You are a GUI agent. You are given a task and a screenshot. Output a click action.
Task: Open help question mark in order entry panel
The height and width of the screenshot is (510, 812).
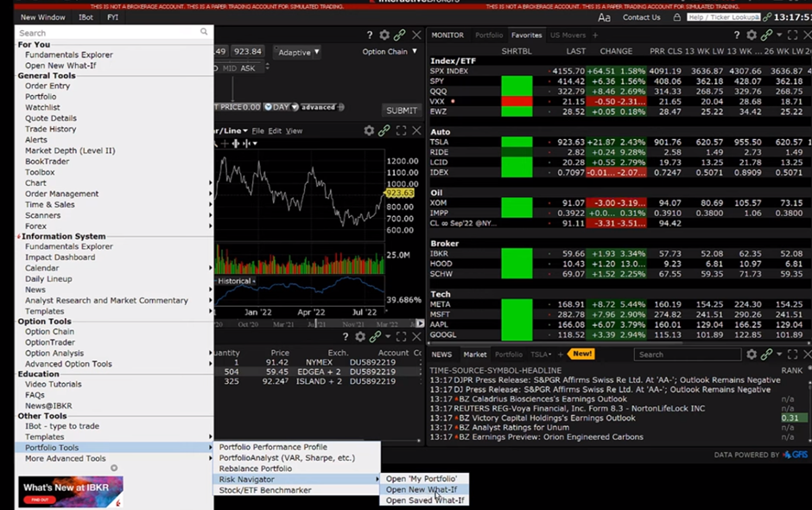tap(370, 35)
